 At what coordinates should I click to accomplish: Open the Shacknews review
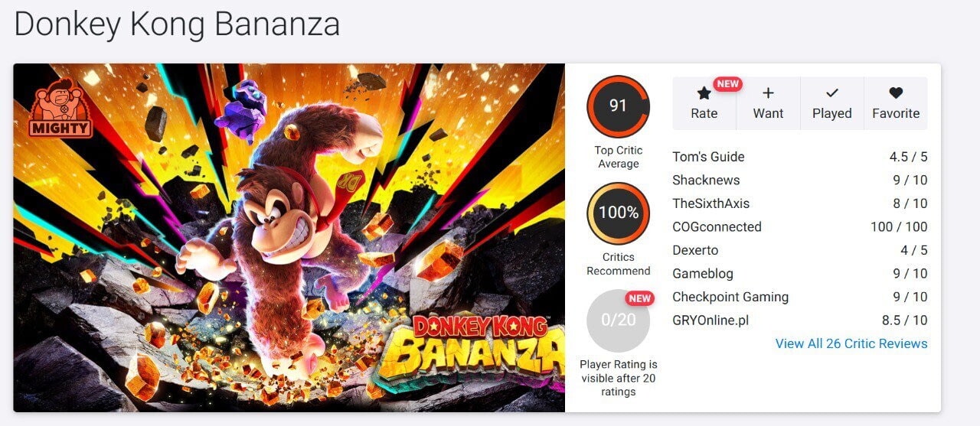[706, 180]
